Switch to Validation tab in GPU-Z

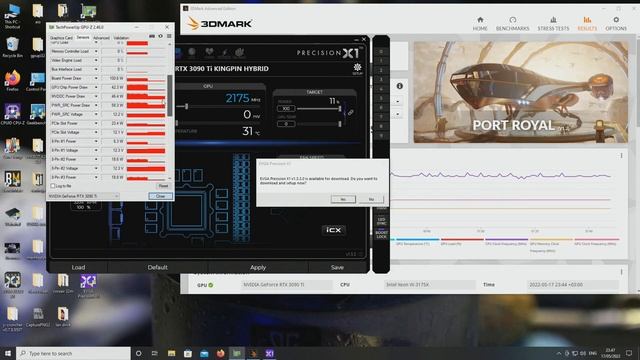click(121, 38)
